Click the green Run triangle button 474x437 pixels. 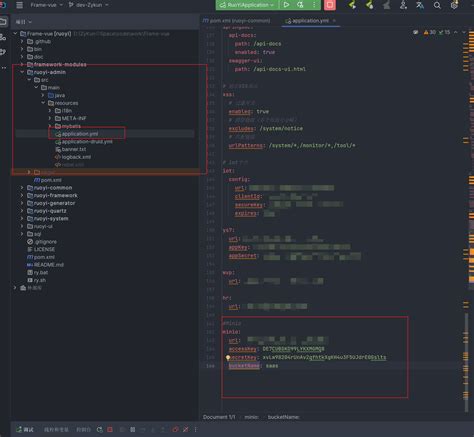286,5
